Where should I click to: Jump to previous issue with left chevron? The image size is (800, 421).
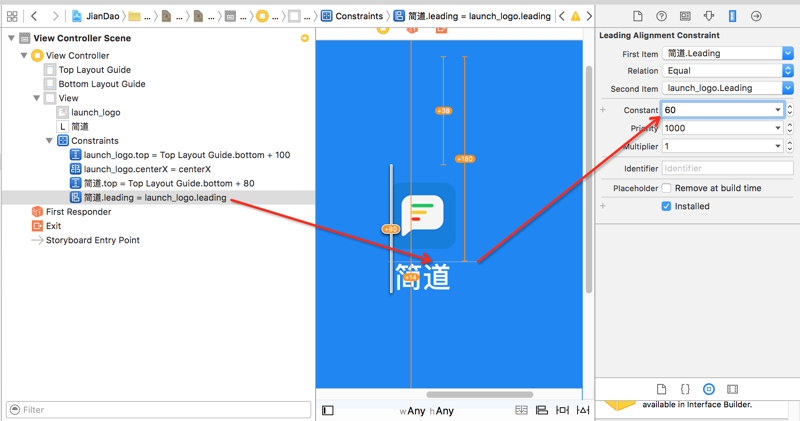point(562,16)
